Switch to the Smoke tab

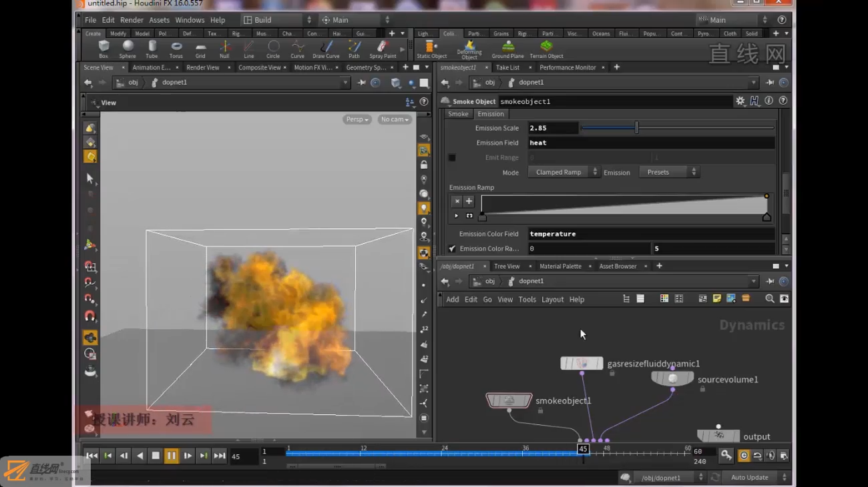click(x=458, y=114)
